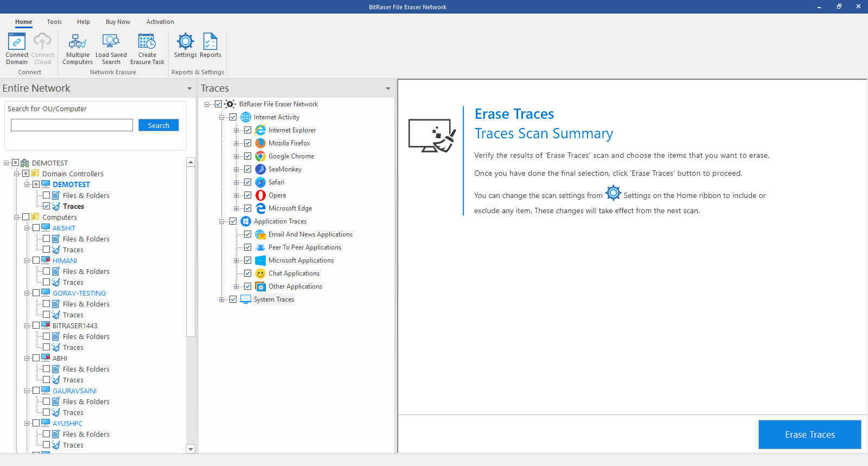Open the Entire Network panel dropdown arrow
This screenshot has height=466, width=868.
tap(189, 88)
